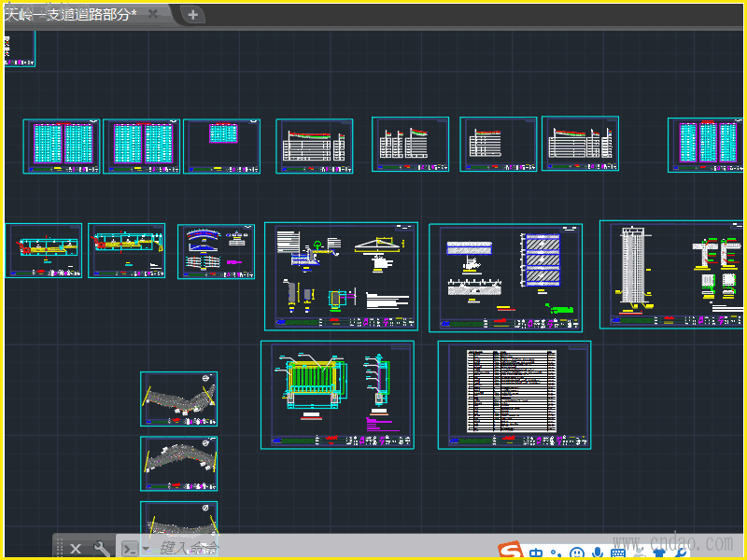
Task: Close the 天岭一支道道路部分 drawing tab
Action: [153, 15]
